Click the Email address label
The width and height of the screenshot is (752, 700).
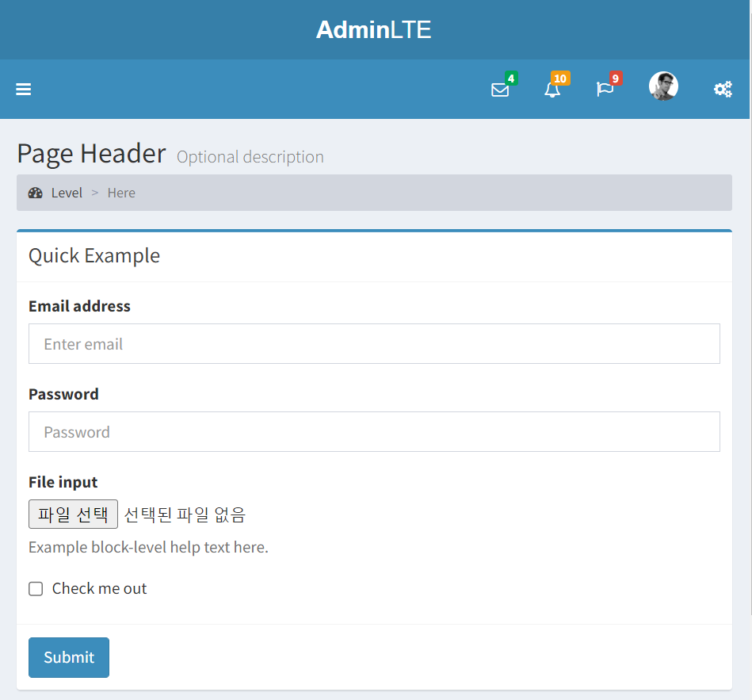click(79, 306)
